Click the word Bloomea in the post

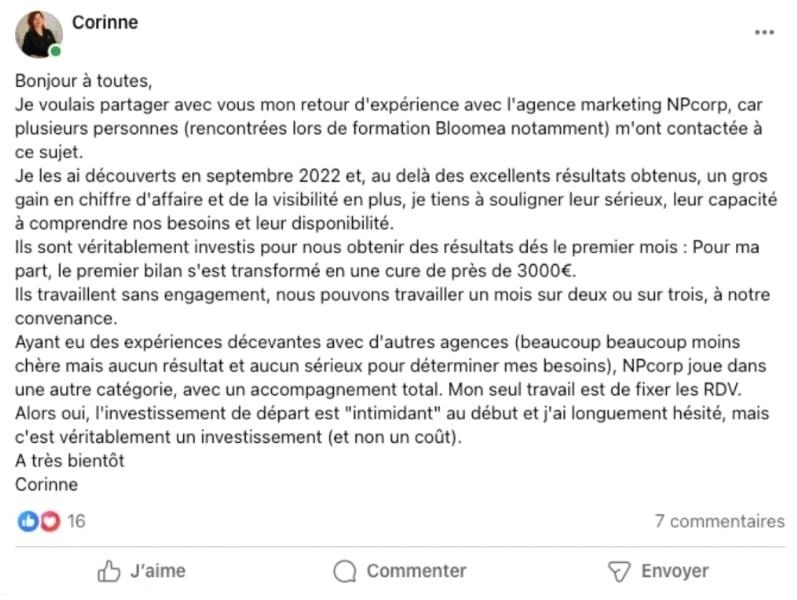470,128
